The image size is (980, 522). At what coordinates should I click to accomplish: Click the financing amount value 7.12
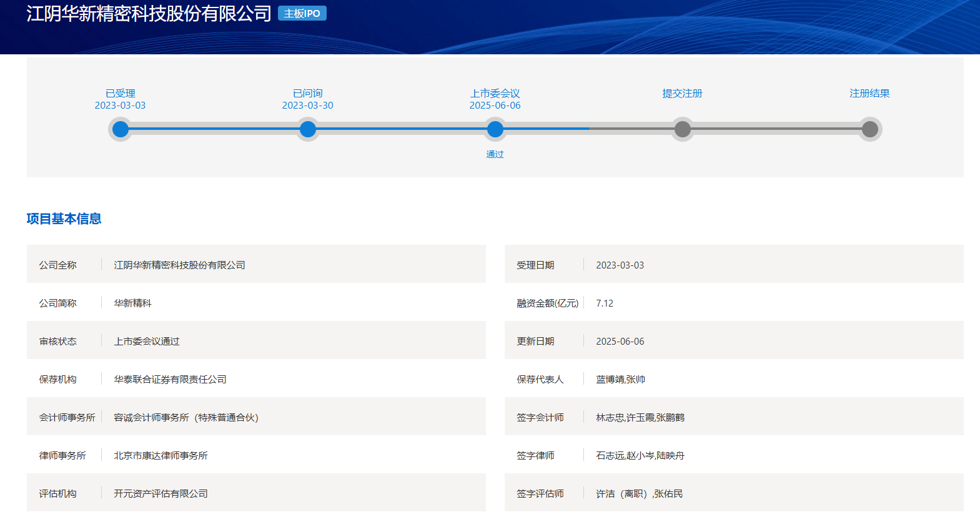click(x=605, y=303)
